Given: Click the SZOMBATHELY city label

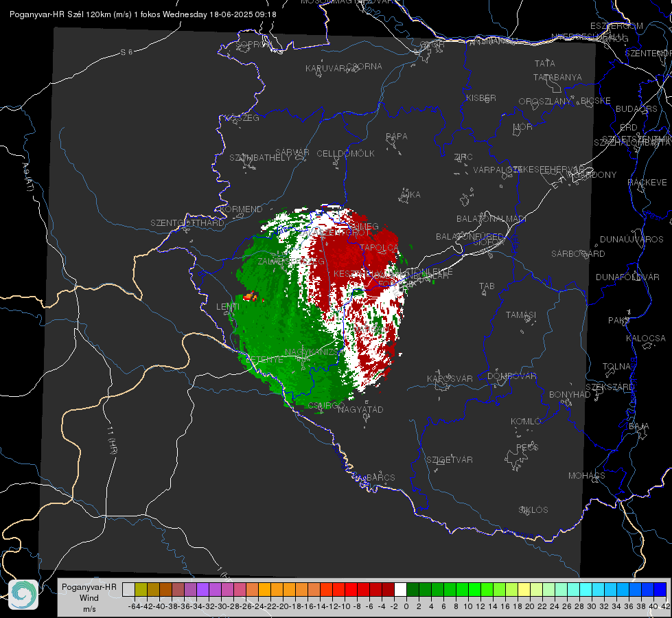Looking at the screenshot, I should pos(260,158).
